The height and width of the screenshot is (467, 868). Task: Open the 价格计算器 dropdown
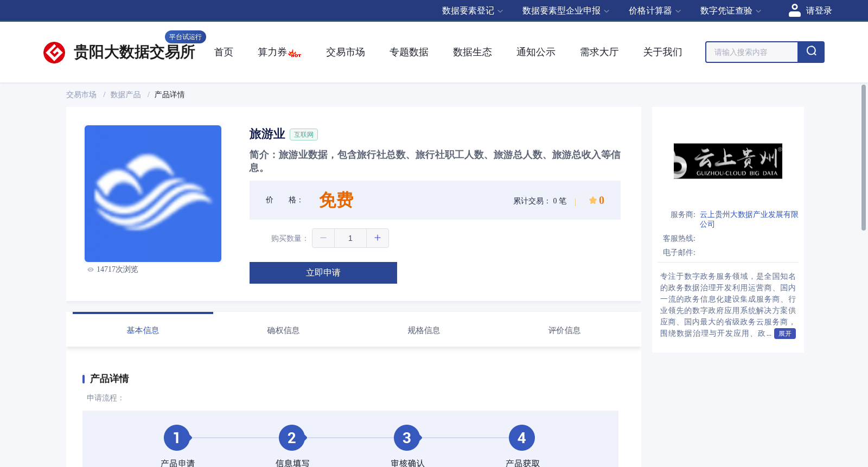coord(655,11)
